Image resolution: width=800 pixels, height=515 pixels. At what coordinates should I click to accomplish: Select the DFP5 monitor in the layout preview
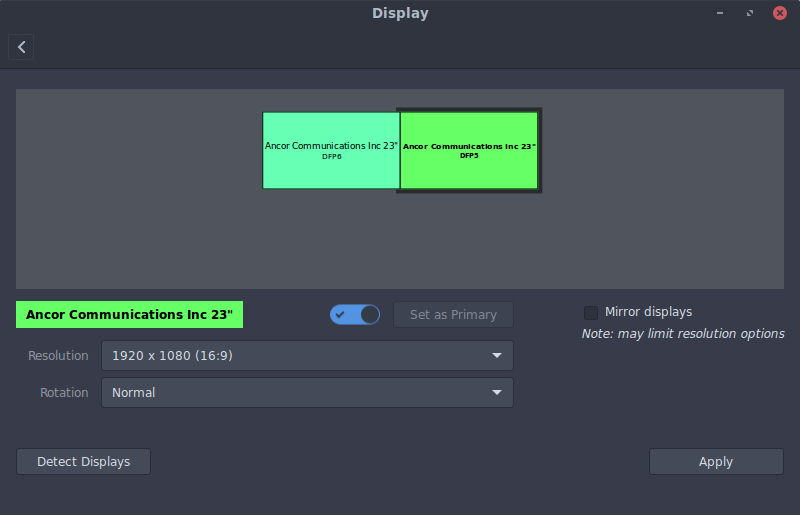469,151
